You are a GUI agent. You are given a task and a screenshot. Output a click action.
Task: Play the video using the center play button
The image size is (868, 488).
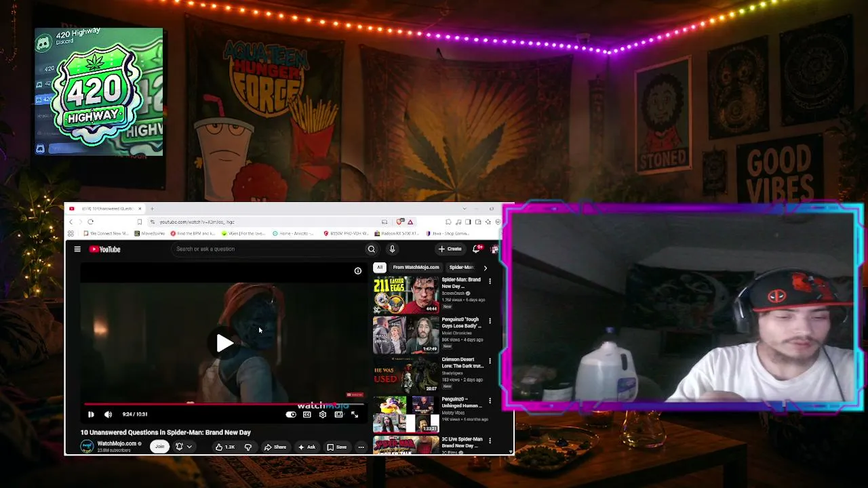[224, 343]
